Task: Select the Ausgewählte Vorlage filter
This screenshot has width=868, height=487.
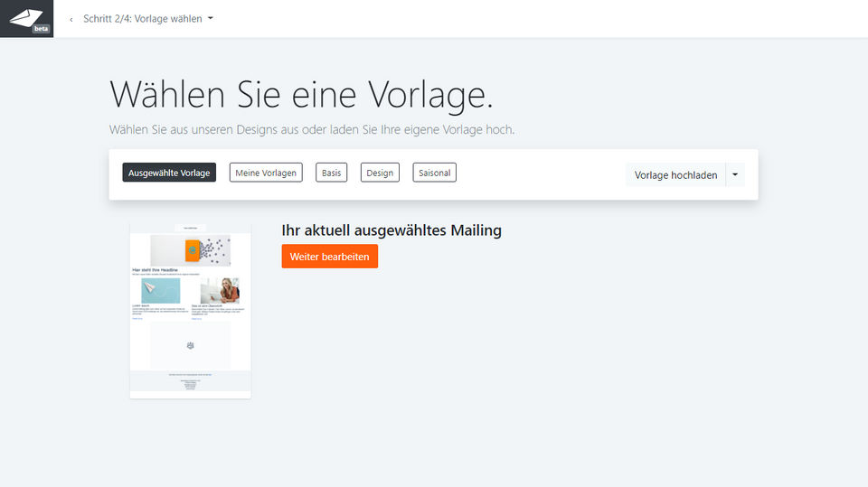Action: click(169, 173)
